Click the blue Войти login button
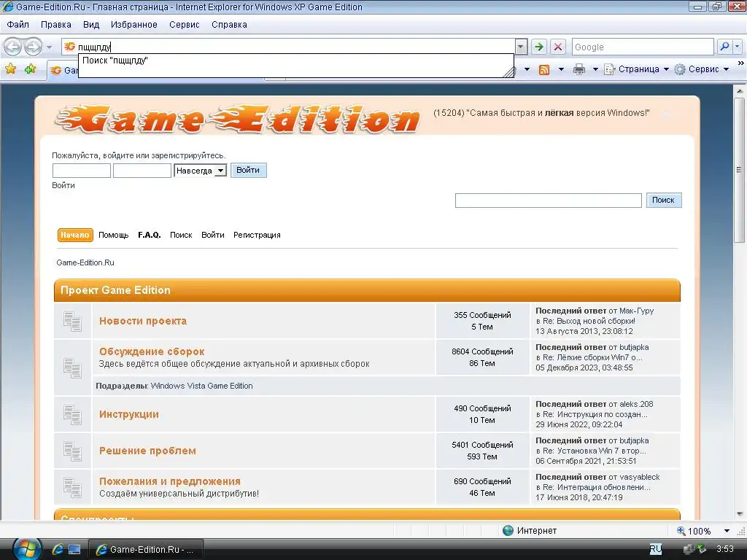The height and width of the screenshot is (560, 747). tap(248, 170)
